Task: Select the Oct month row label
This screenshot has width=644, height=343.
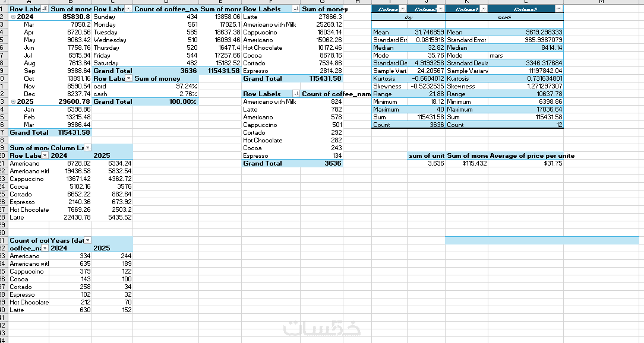Action: (x=29, y=78)
